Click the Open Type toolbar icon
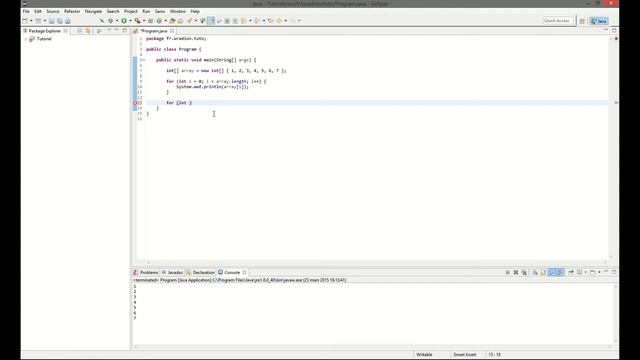 point(172,20)
